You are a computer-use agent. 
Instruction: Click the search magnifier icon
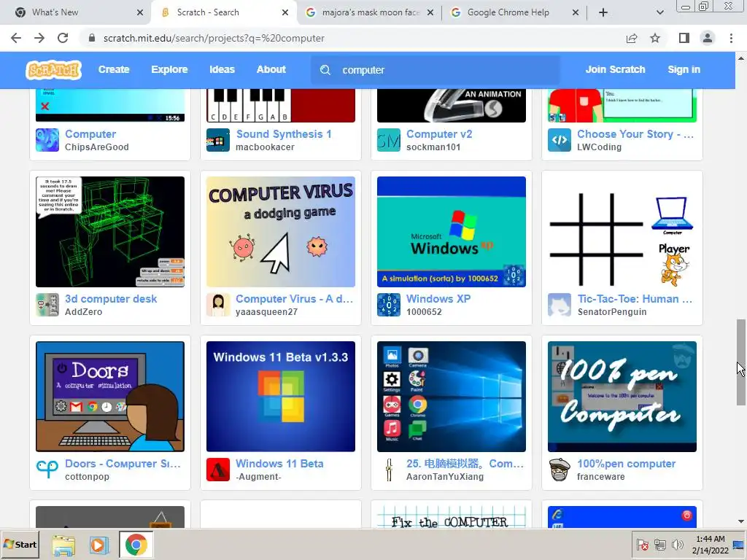click(x=325, y=70)
